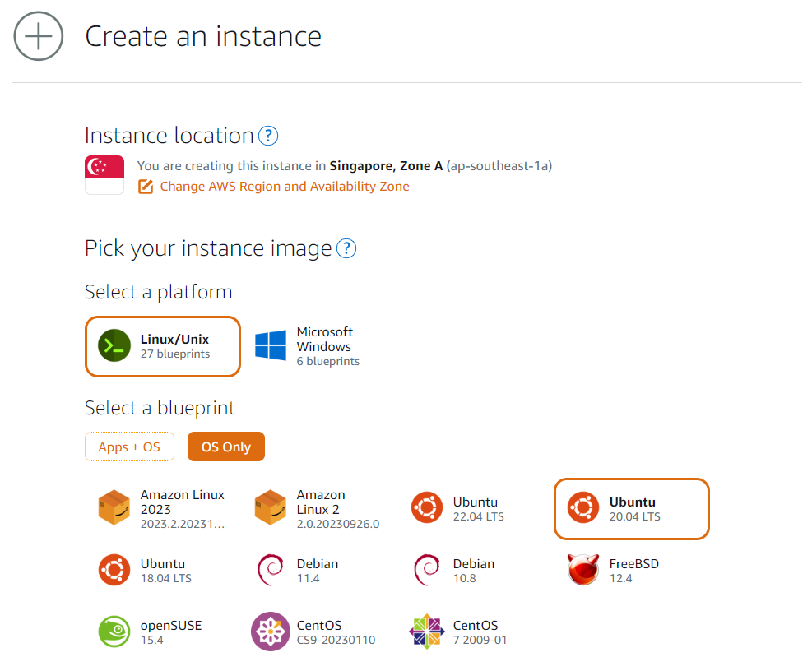Select the Amazon Linux 2 blueprint icon
This screenshot has width=812, height=671.
coord(271,508)
